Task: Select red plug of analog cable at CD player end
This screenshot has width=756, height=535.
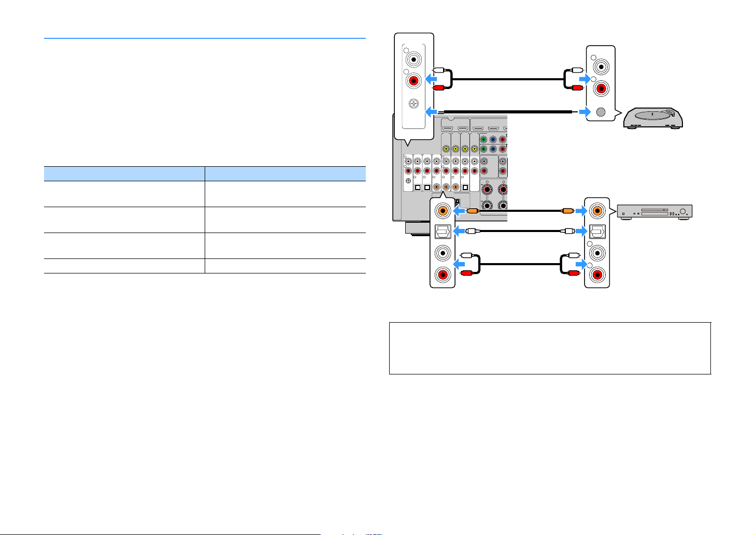Action: click(573, 272)
